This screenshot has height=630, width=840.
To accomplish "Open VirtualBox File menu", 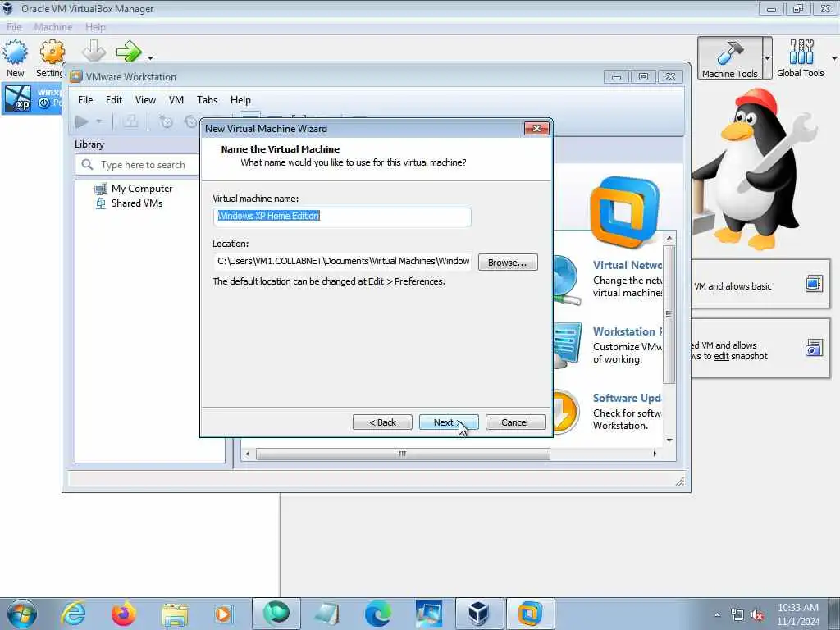I will (x=14, y=27).
